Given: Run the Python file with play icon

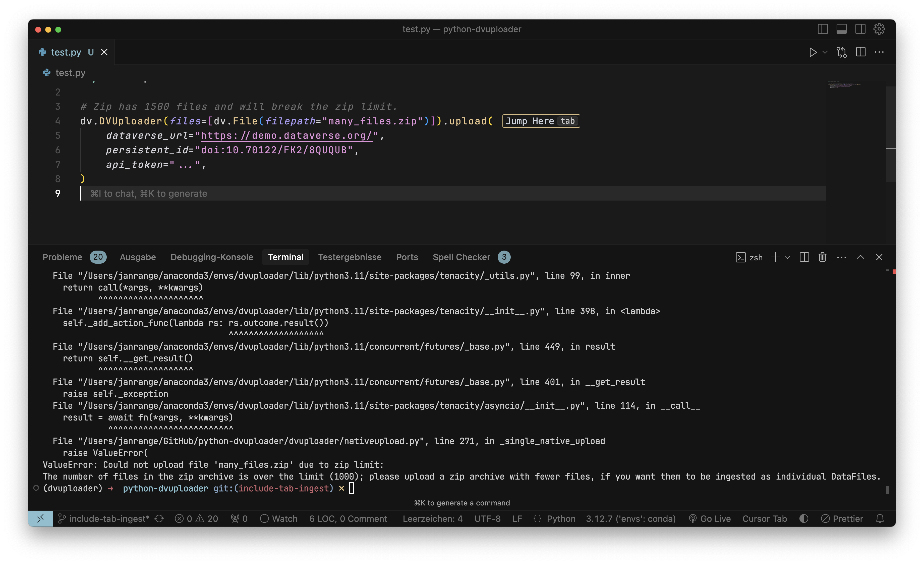Looking at the screenshot, I should coord(813,52).
